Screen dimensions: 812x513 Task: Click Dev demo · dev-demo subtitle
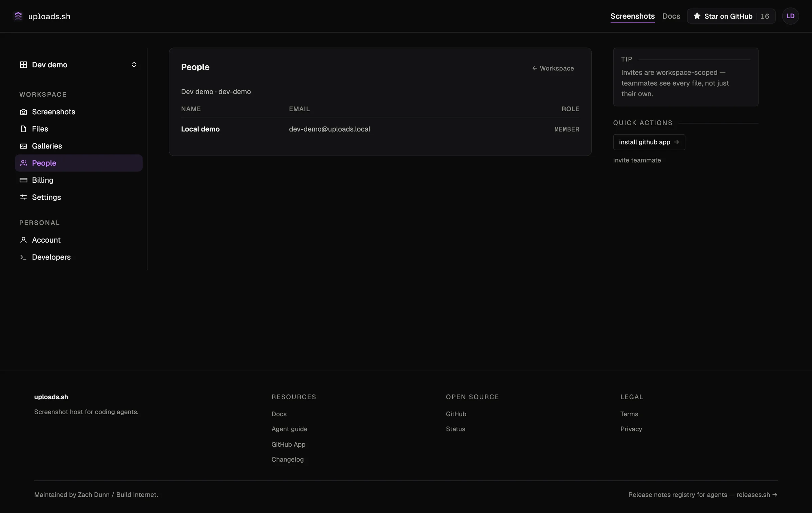[216, 92]
